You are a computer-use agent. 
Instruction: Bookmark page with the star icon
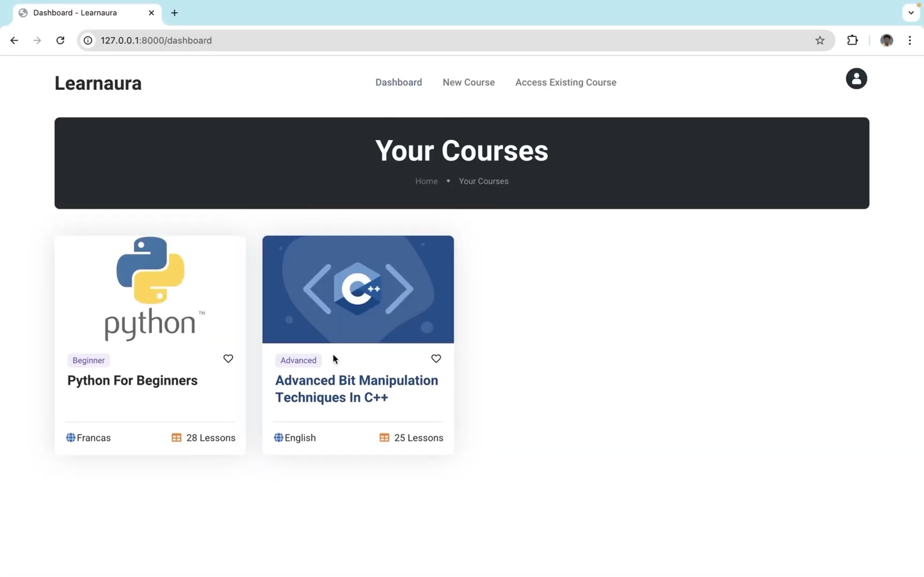pyautogui.click(x=820, y=40)
